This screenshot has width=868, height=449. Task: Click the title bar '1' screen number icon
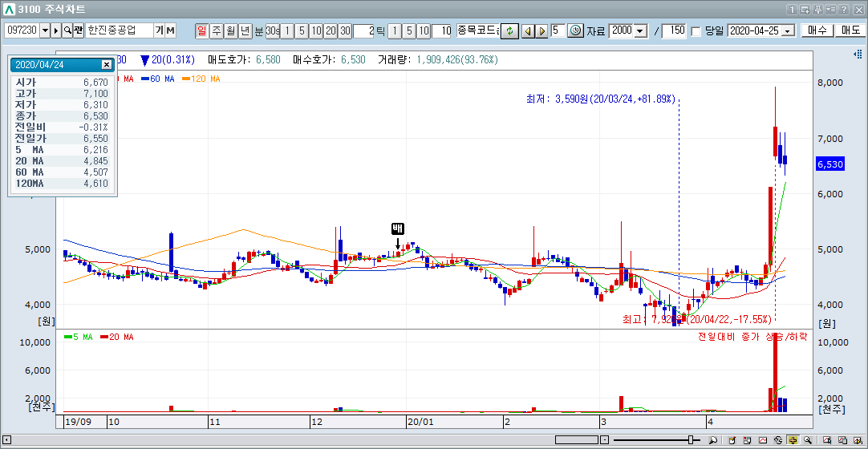click(x=793, y=10)
